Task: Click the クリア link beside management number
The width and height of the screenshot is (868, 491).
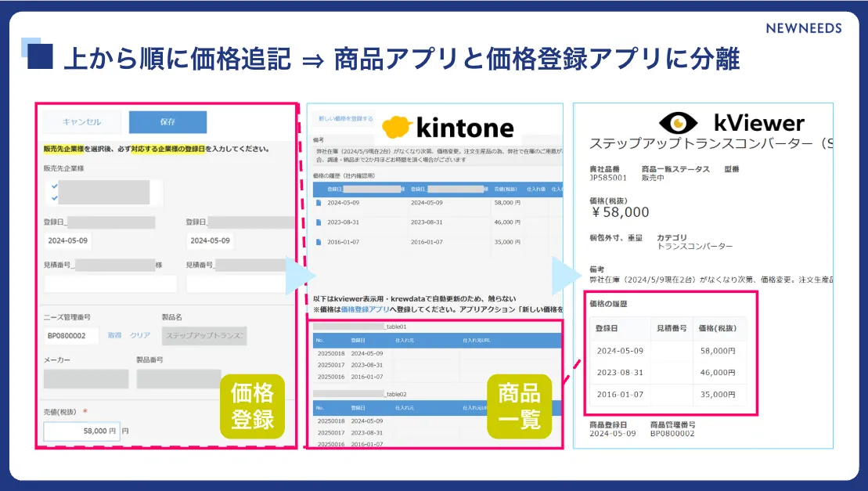Action: point(140,335)
